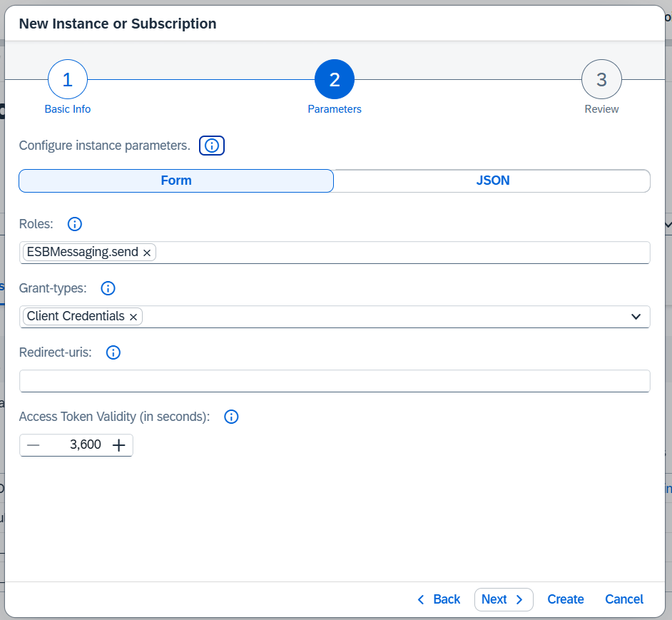Remove the Client Credentials grant type
Viewport: 672px width, 620px height.
133,317
